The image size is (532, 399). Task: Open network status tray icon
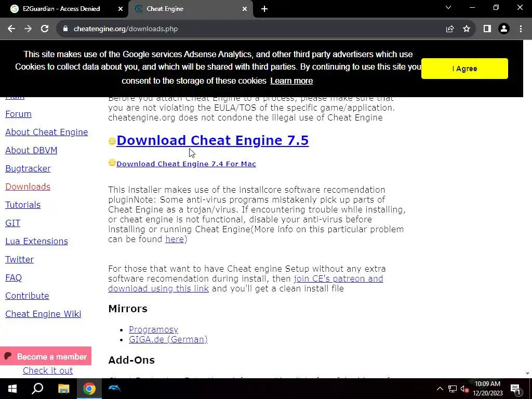click(453, 389)
